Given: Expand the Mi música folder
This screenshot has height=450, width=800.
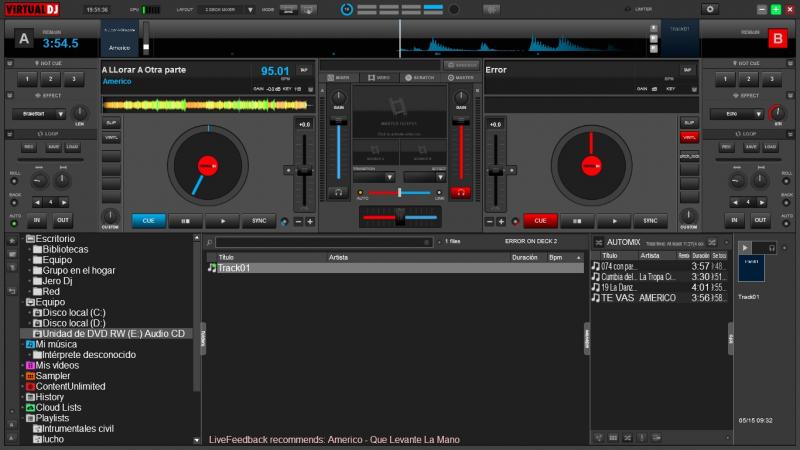Looking at the screenshot, I should point(23,344).
